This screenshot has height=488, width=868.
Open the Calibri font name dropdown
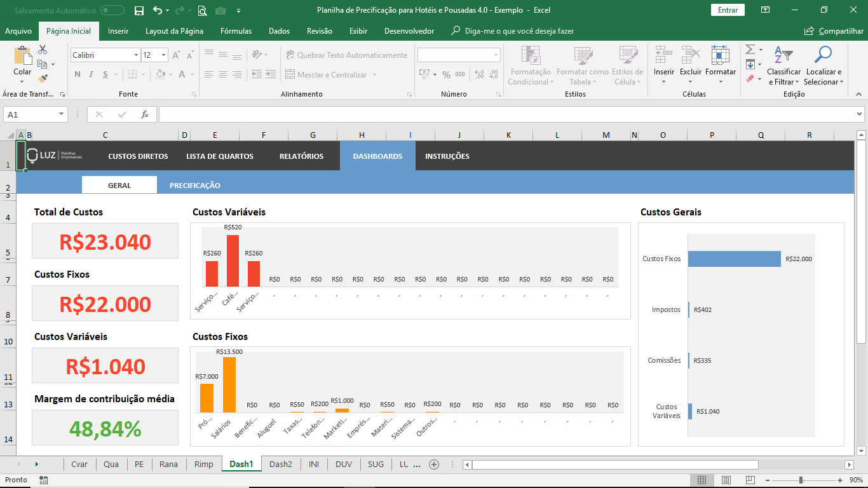136,55
